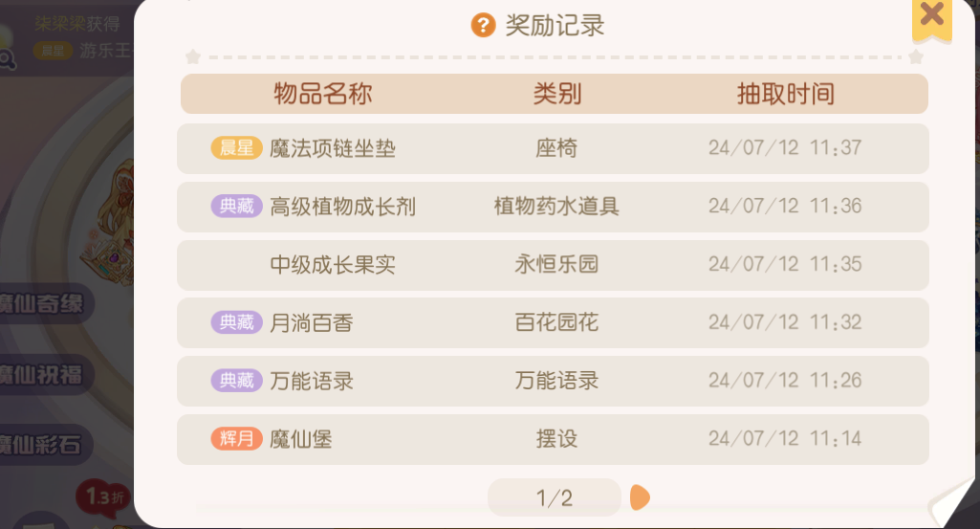Click the 植物药水道具 category cell

[x=556, y=207]
